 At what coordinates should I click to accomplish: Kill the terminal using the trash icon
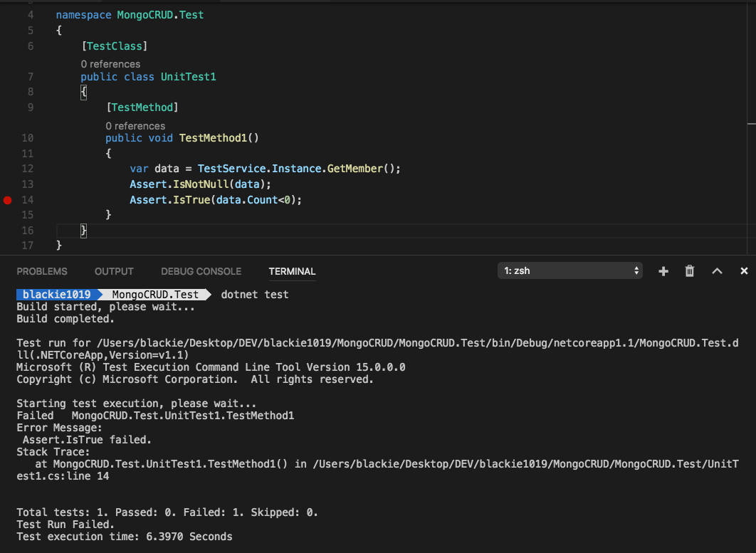coord(689,271)
